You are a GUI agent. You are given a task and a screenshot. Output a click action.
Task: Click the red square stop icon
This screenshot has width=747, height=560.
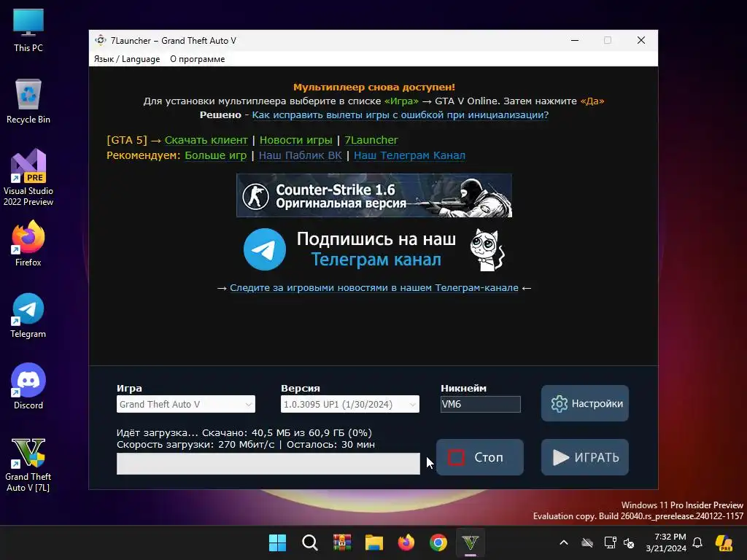tap(456, 457)
